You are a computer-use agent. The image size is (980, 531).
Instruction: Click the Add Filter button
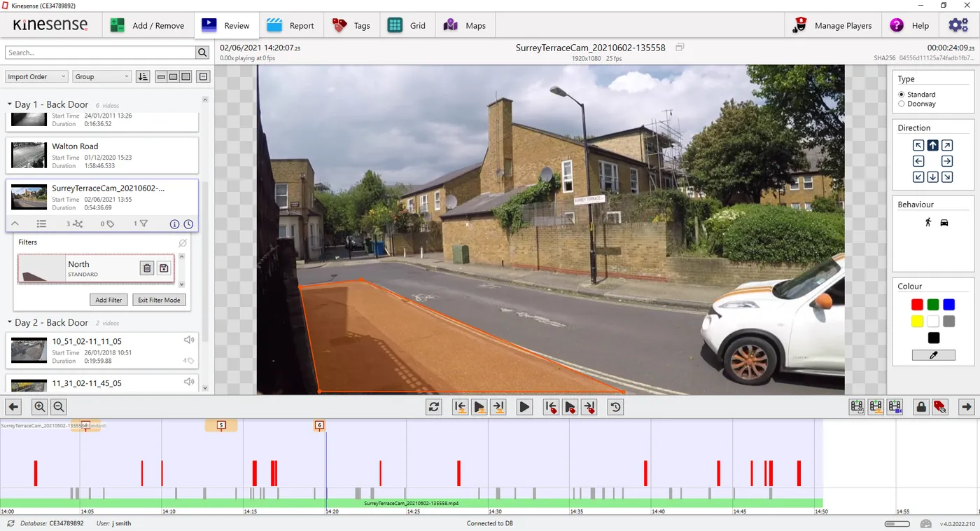coord(108,300)
